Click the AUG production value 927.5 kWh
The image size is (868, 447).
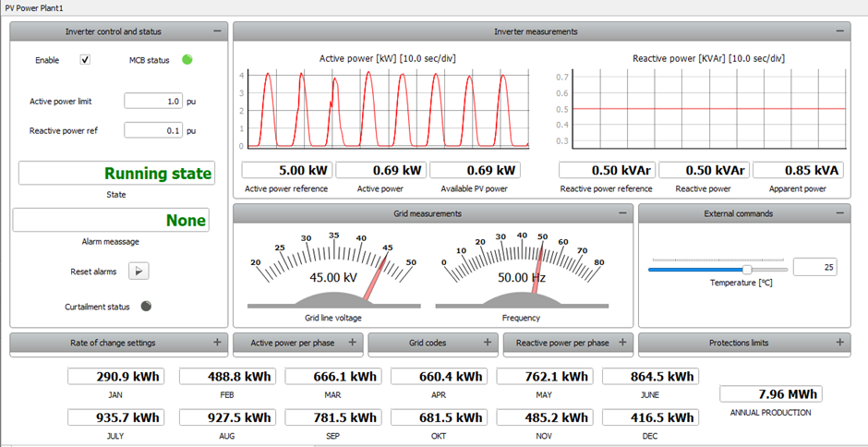(x=227, y=417)
